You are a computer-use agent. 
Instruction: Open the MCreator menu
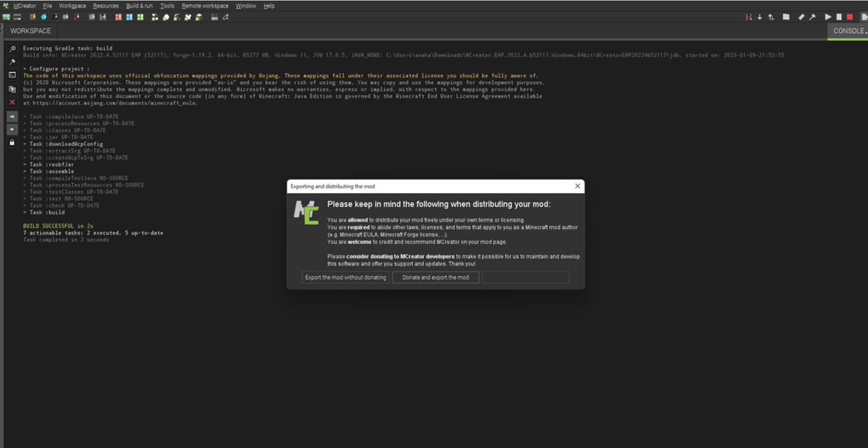25,6
